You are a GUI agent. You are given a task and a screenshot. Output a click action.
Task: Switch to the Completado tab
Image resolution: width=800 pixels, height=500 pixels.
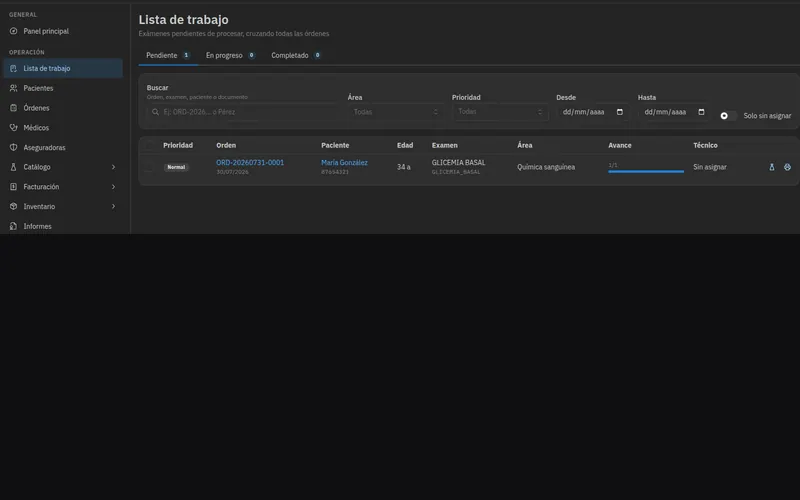coord(296,55)
